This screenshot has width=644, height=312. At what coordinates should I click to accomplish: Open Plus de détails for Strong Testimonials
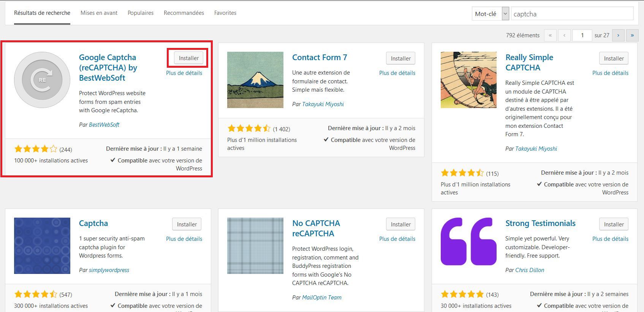coord(610,239)
